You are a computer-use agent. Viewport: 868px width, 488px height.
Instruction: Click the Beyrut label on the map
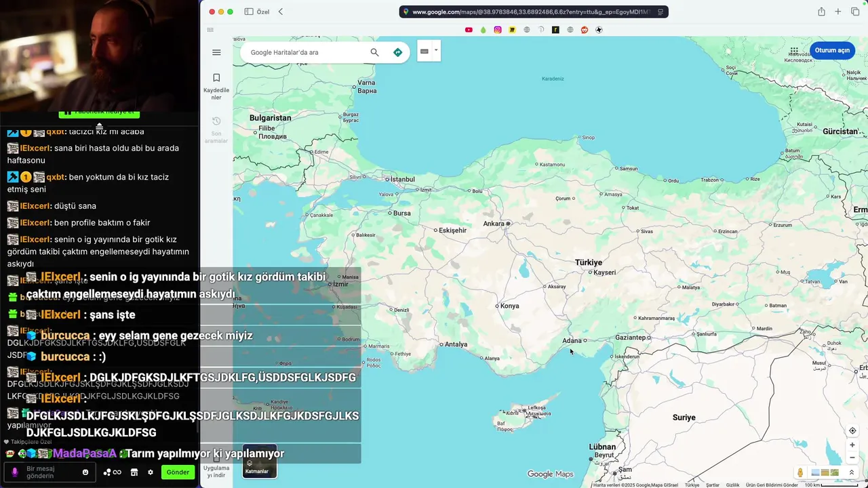pos(604,455)
